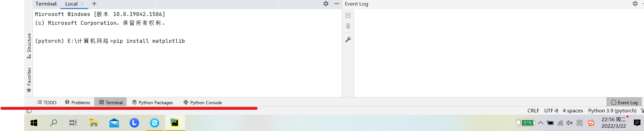Screen dimensions: 644x131
Task: Change CRLF line separator setting
Action: [533, 111]
